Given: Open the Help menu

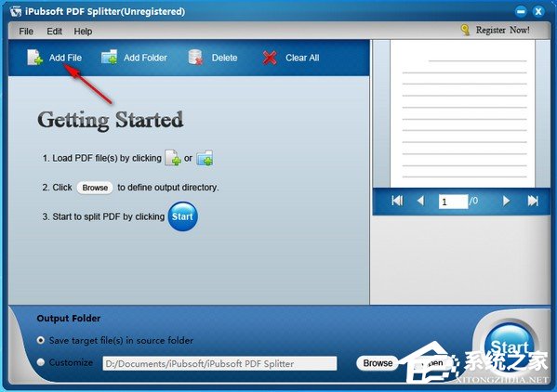Looking at the screenshot, I should 83,32.
